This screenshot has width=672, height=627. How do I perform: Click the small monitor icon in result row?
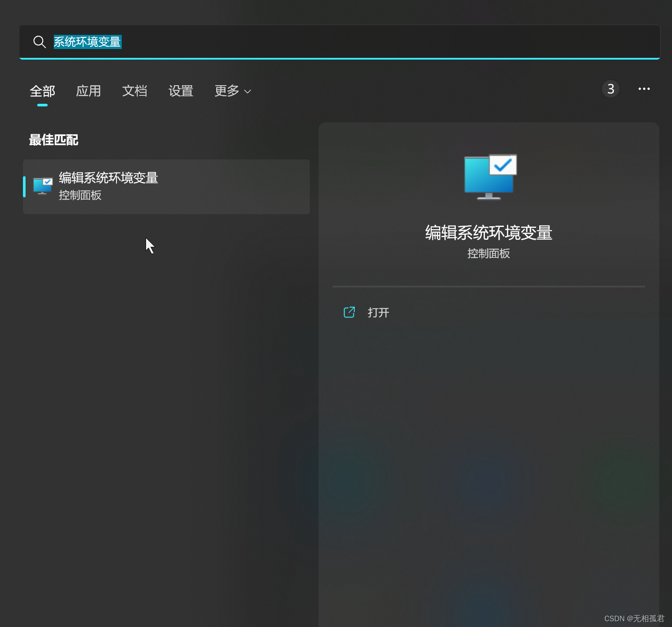coord(43,186)
